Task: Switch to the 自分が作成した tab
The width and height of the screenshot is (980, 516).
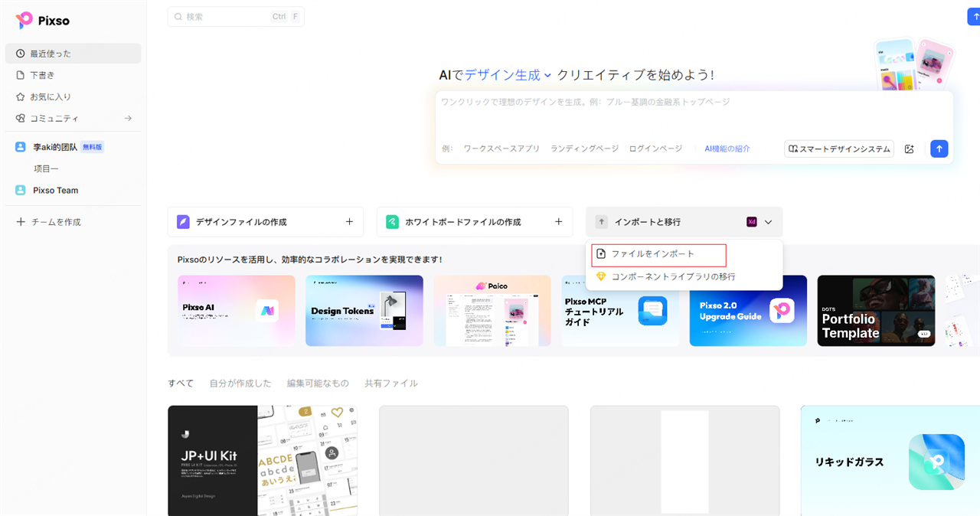Action: tap(240, 384)
